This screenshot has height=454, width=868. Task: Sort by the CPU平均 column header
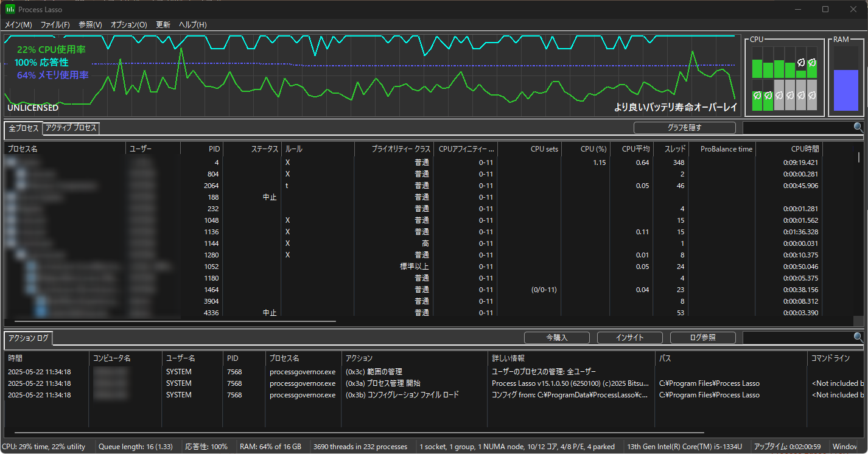[631, 148]
